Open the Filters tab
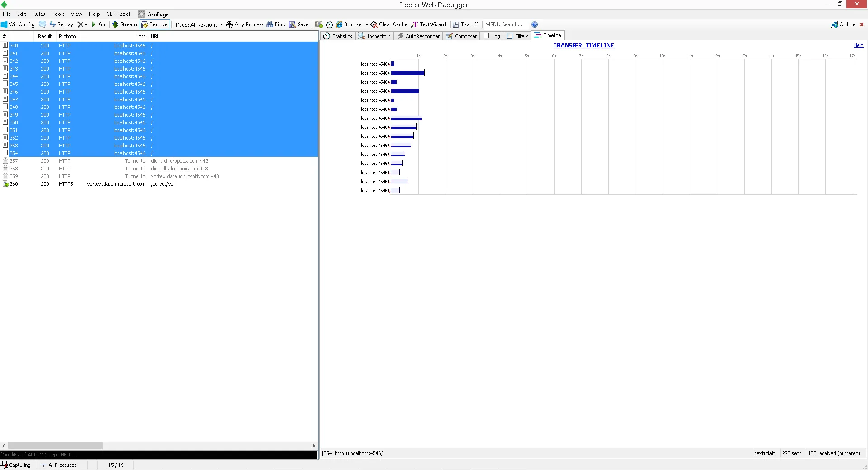Viewport: 868px width, 470px height. click(x=517, y=36)
